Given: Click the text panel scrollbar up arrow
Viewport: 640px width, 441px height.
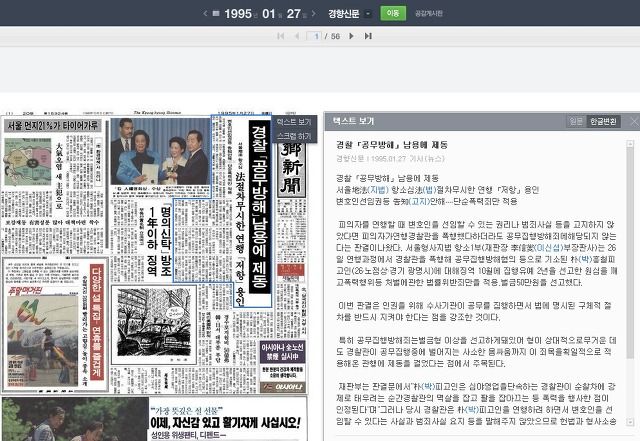Looking at the screenshot, I should point(630,143).
